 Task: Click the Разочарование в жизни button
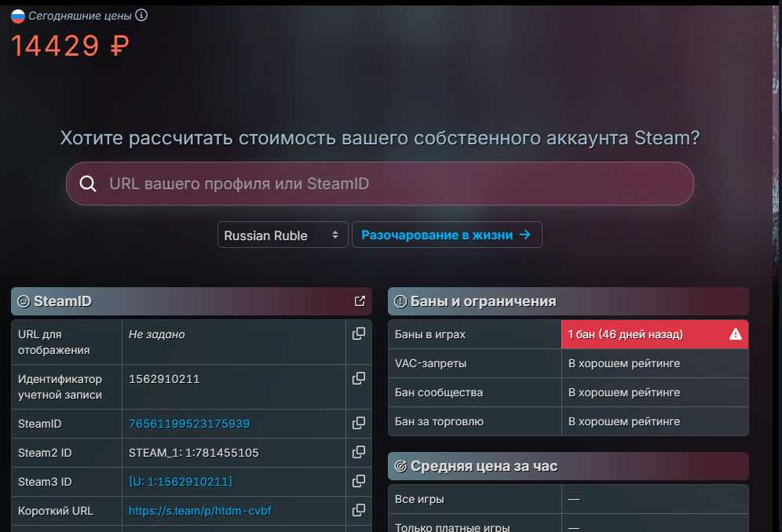coord(447,235)
